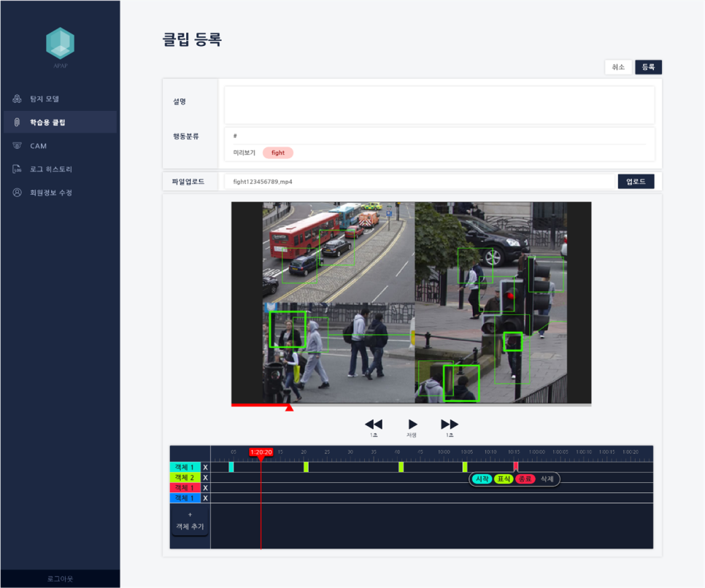Image resolution: width=705 pixels, height=588 pixels.
Task: Click the 업로드 button
Action: [x=636, y=182]
